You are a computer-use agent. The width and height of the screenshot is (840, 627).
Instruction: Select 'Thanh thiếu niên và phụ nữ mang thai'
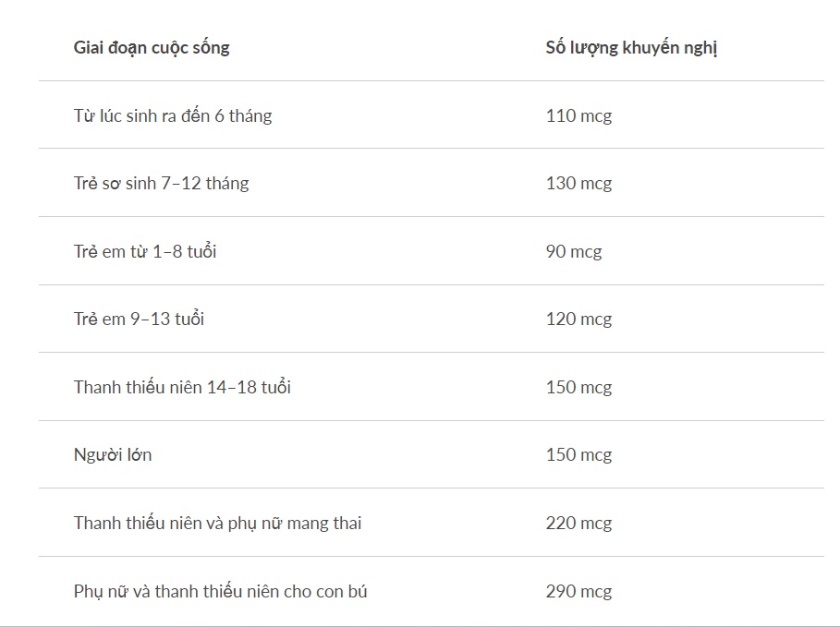coord(217,523)
